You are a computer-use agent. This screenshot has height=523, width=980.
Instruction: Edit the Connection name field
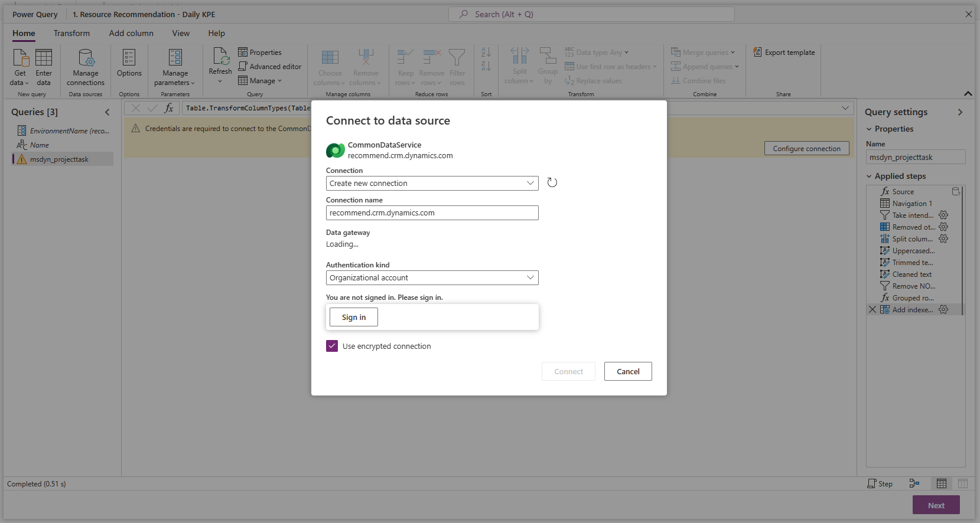(x=432, y=213)
